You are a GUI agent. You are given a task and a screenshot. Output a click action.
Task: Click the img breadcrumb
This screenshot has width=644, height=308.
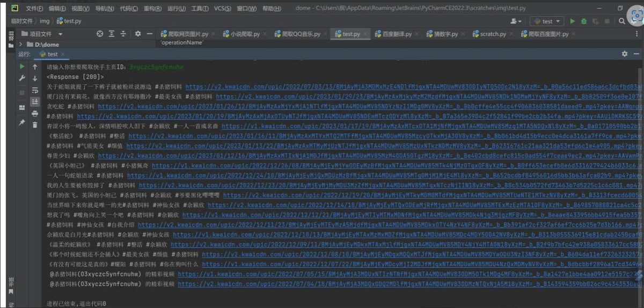point(45,21)
